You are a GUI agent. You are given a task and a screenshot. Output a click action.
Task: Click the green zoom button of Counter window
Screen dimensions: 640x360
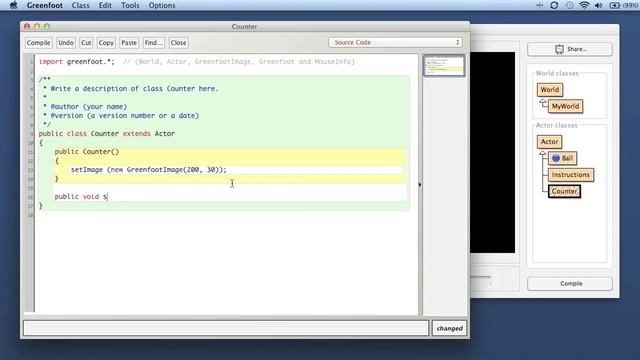point(47,27)
